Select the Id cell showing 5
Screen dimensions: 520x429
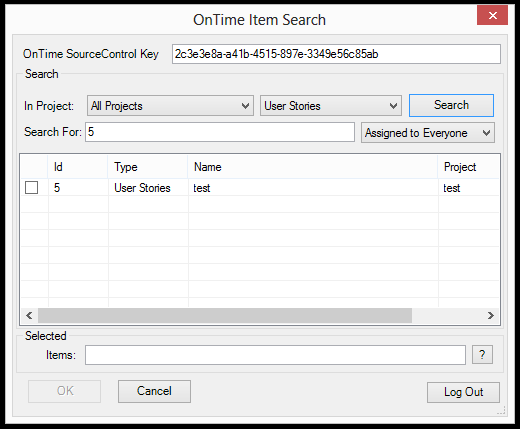(x=78, y=188)
